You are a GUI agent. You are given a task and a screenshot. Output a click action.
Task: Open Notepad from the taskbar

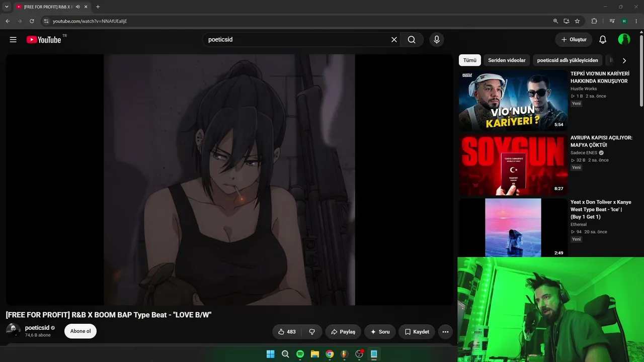click(x=374, y=354)
